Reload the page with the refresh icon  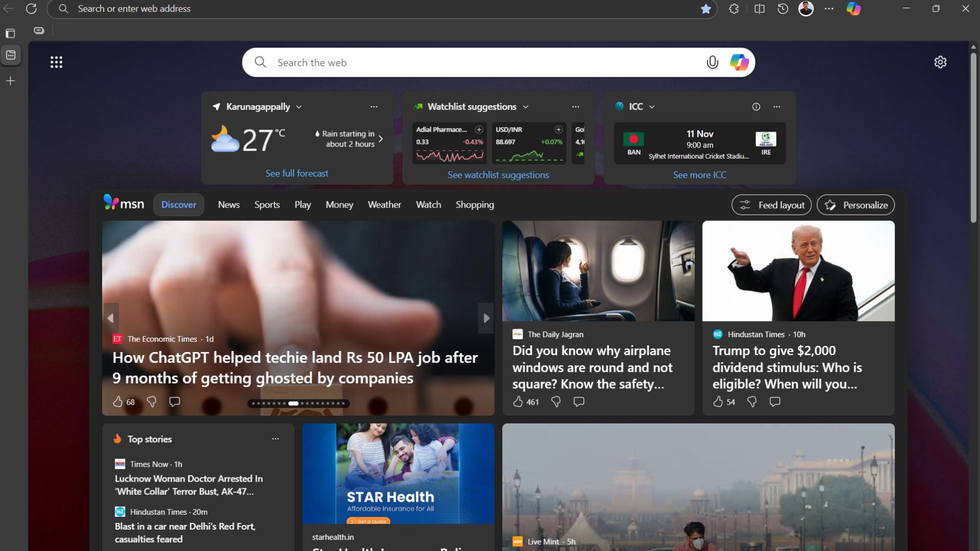pyautogui.click(x=31, y=9)
